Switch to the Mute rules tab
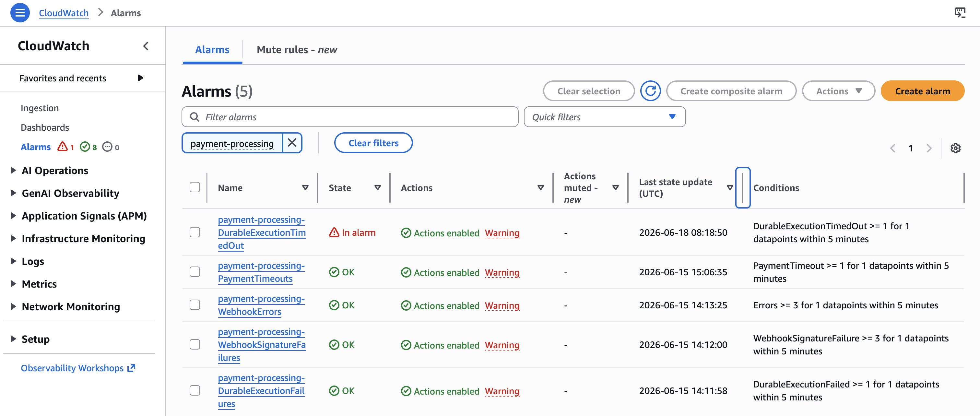 (x=297, y=50)
